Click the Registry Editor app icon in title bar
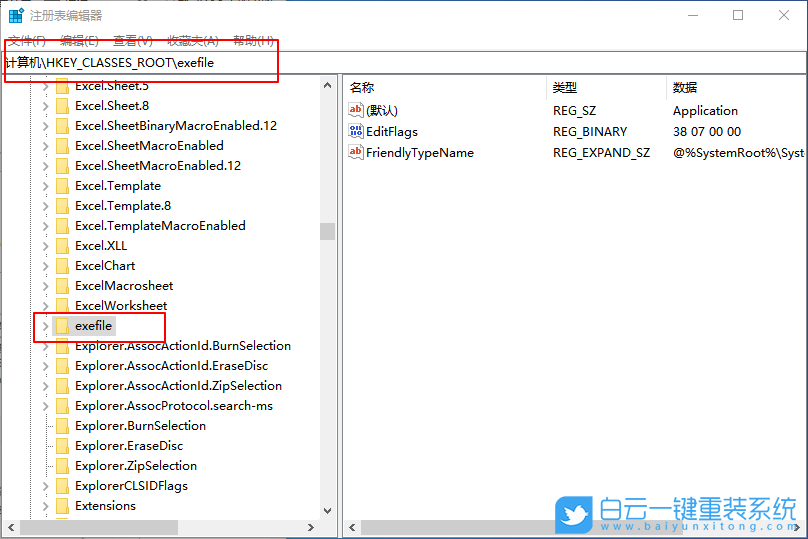The width and height of the screenshot is (808, 539). (16, 15)
